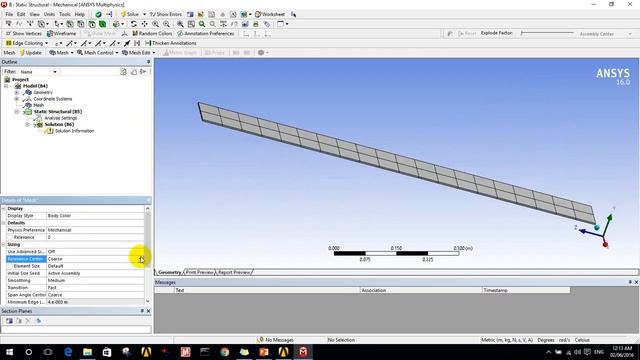Open Annotation Preferences
Screen dimensions: 640x360
pos(206,33)
